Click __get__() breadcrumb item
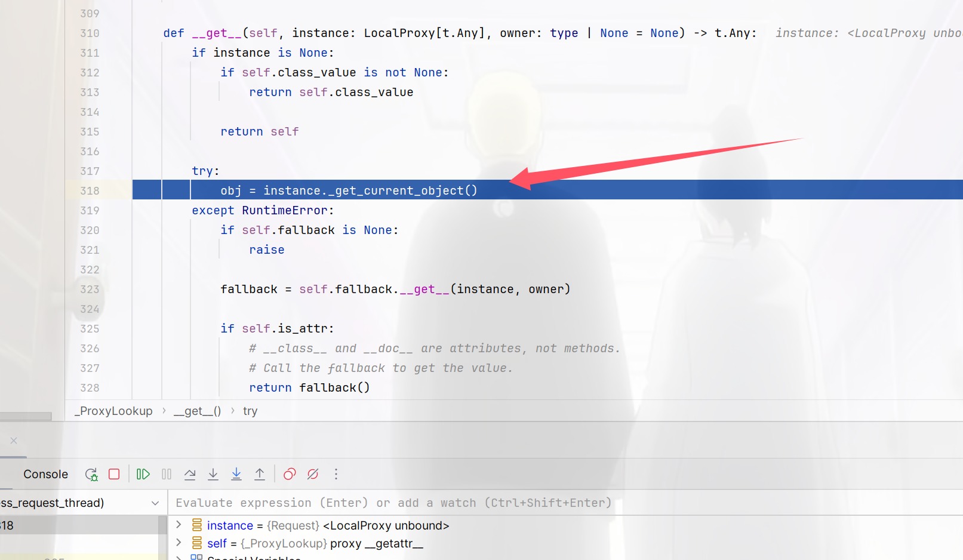Image resolution: width=963 pixels, height=560 pixels. point(197,411)
